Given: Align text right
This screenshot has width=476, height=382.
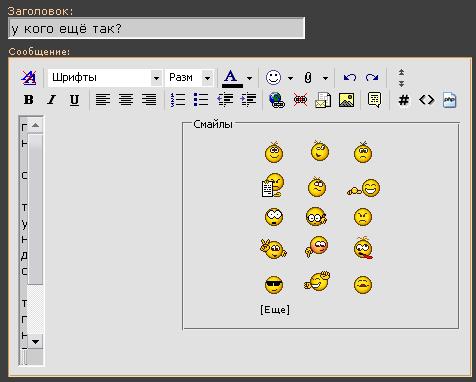Looking at the screenshot, I should click(149, 100).
